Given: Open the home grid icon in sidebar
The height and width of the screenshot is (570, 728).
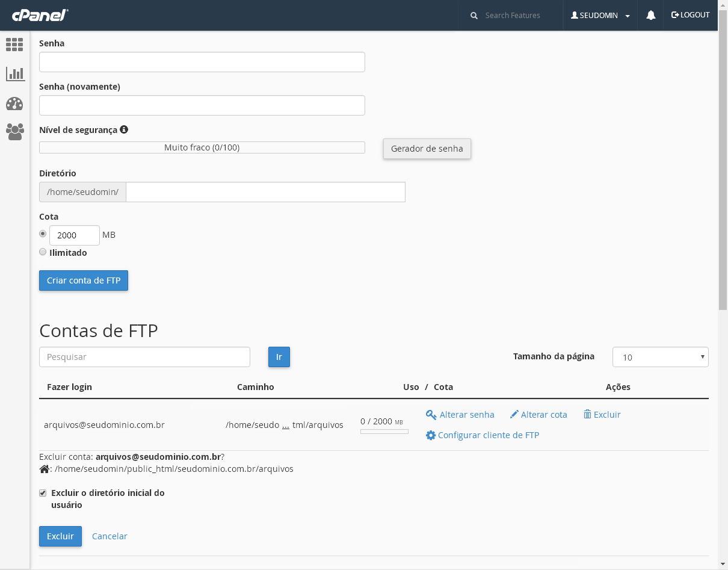Looking at the screenshot, I should pyautogui.click(x=14, y=45).
